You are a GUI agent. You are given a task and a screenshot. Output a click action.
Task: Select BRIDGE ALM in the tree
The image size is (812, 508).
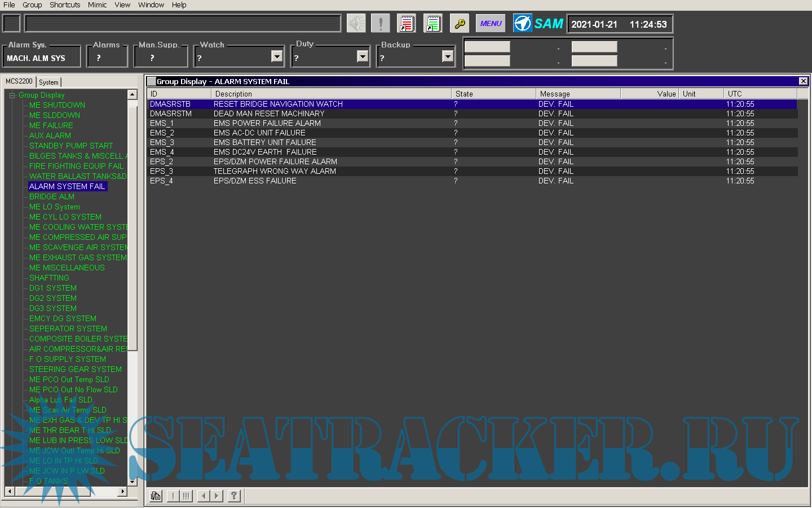pyautogui.click(x=52, y=196)
